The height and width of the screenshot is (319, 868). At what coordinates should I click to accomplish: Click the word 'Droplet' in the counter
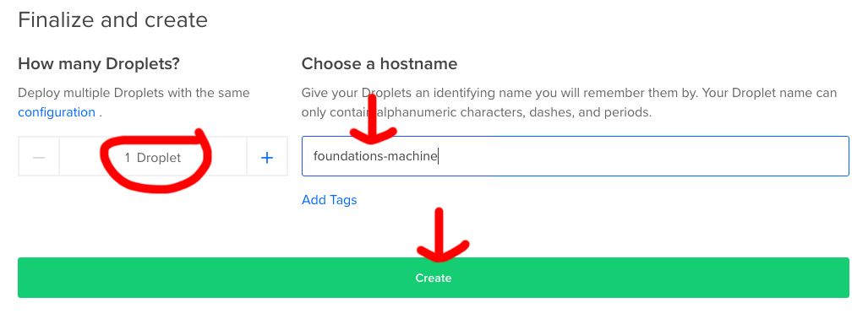[x=159, y=158]
